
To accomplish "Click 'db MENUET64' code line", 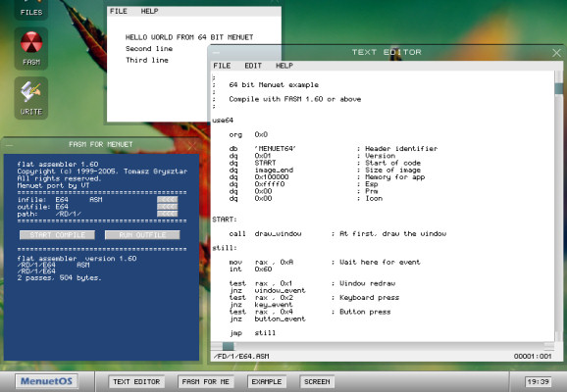I will point(263,149).
